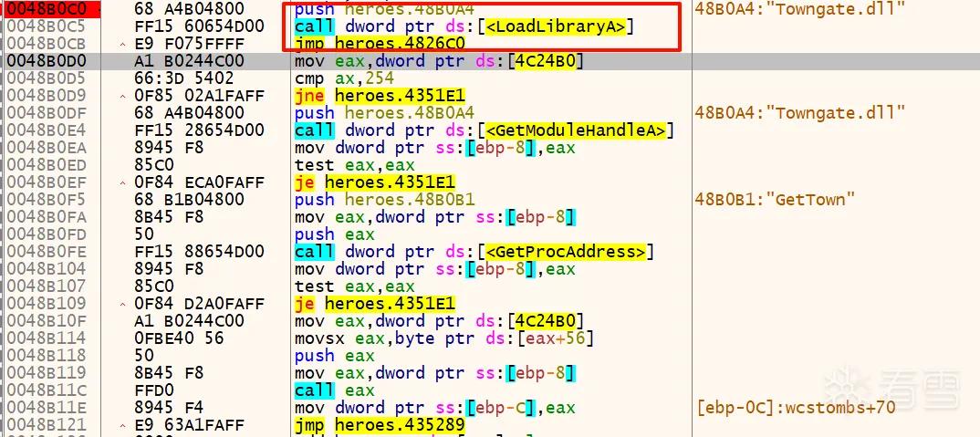Select opcode bytes 0F85 02A1FAFF

[199, 96]
